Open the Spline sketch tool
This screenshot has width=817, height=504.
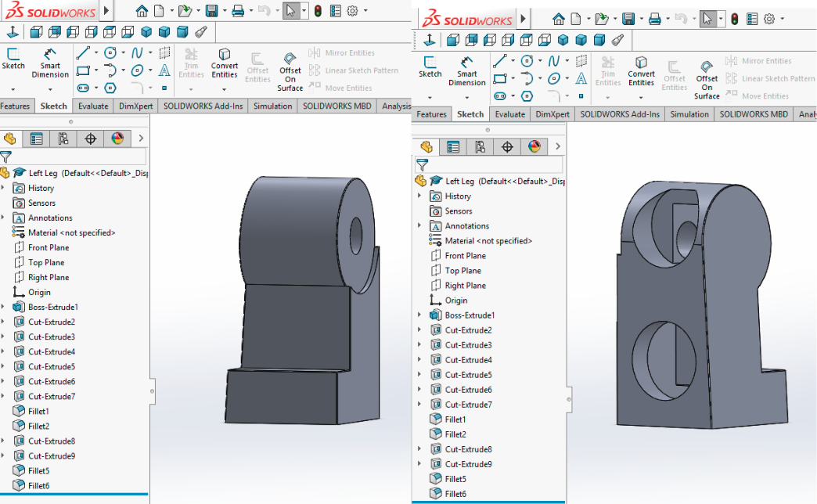point(137,53)
